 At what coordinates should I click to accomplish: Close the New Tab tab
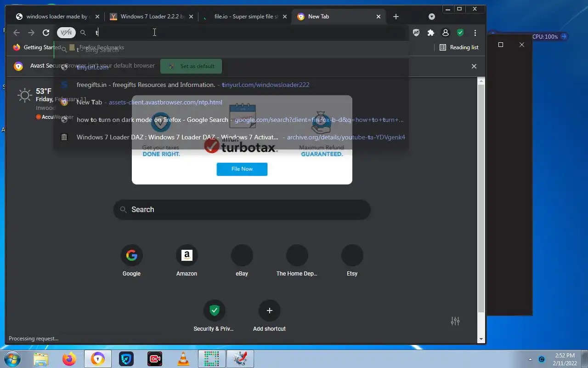pyautogui.click(x=379, y=17)
